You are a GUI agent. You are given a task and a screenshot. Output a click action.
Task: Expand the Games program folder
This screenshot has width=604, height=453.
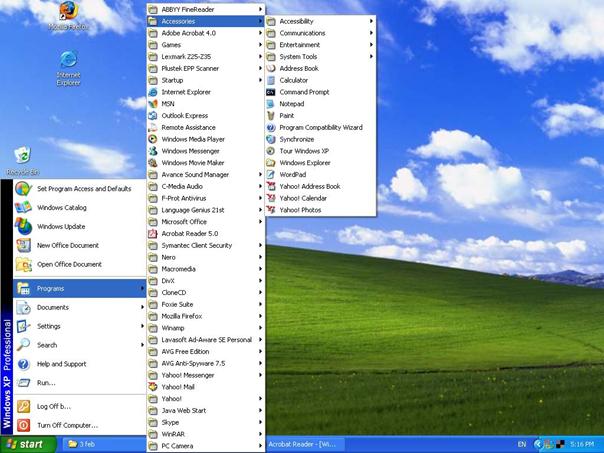(171, 45)
